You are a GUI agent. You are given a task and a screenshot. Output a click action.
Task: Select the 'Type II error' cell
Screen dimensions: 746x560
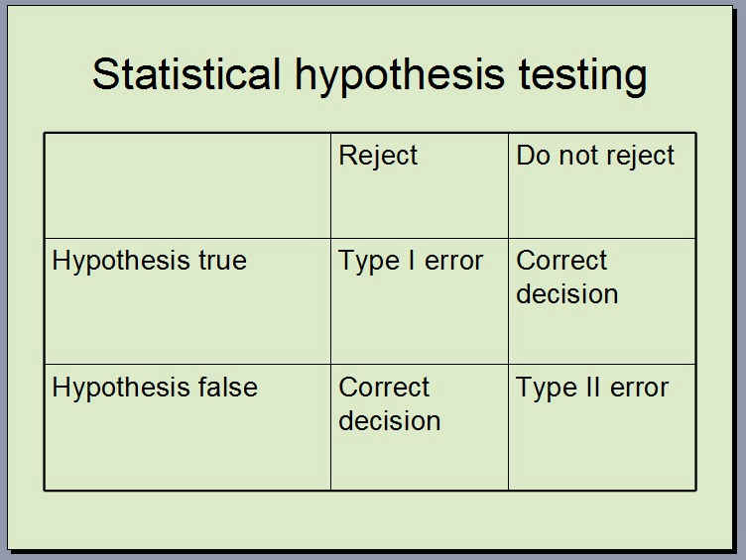pyautogui.click(x=602, y=427)
